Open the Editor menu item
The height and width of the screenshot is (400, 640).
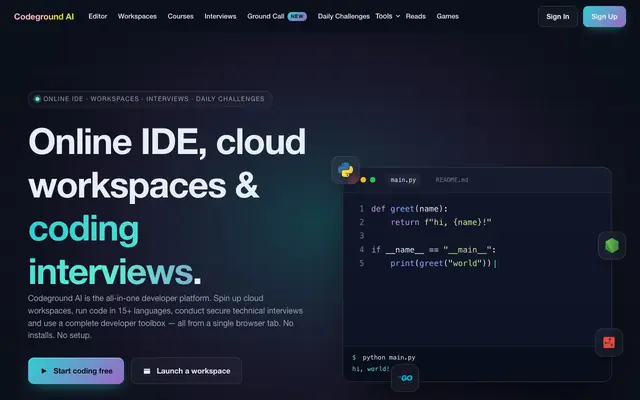[98, 16]
